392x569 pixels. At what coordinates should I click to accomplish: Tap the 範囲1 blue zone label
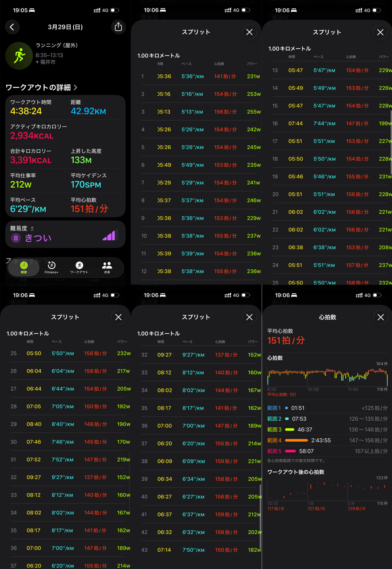coord(274,408)
